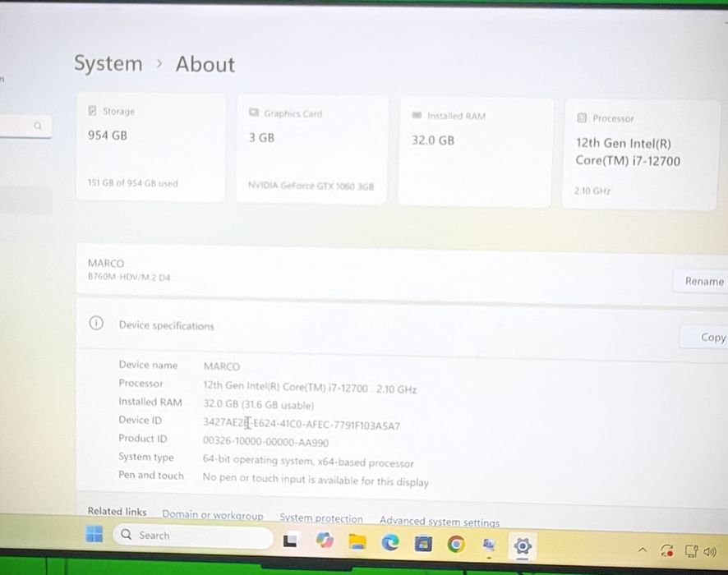This screenshot has height=575, width=728.
Task: Click processor value in Device specifications list
Action: pos(310,387)
